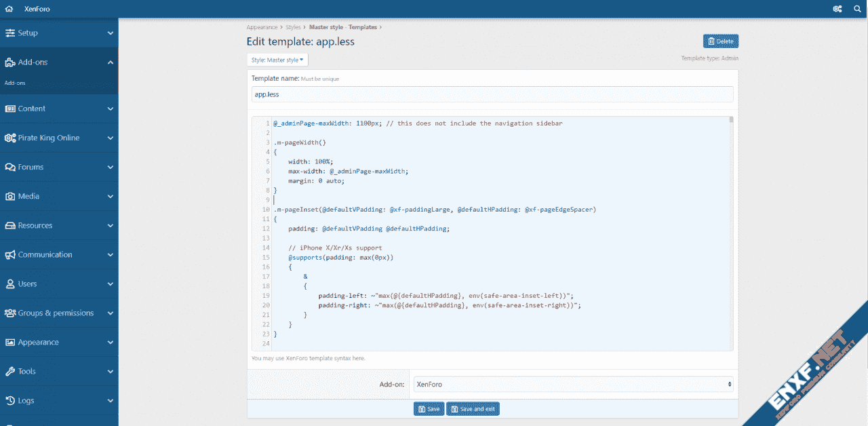
Task: Click the Forums chat bubbles icon
Action: 10,167
